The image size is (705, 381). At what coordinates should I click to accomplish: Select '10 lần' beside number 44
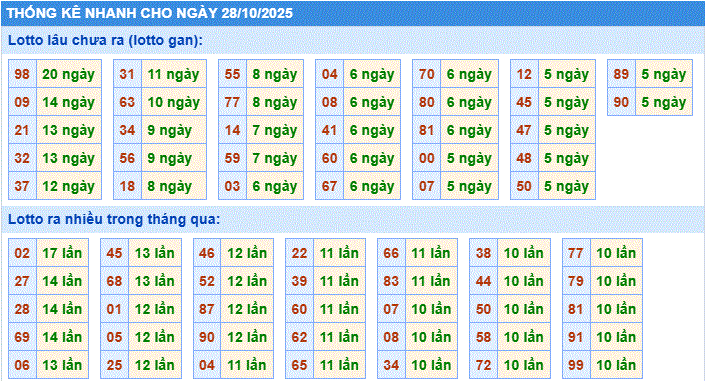[524, 281]
